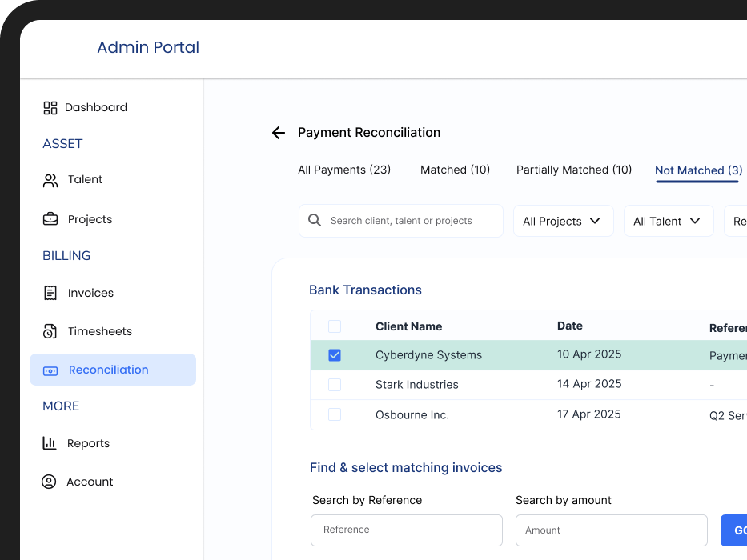Click the search magnifier icon
This screenshot has width=747, height=560.
coord(315,219)
